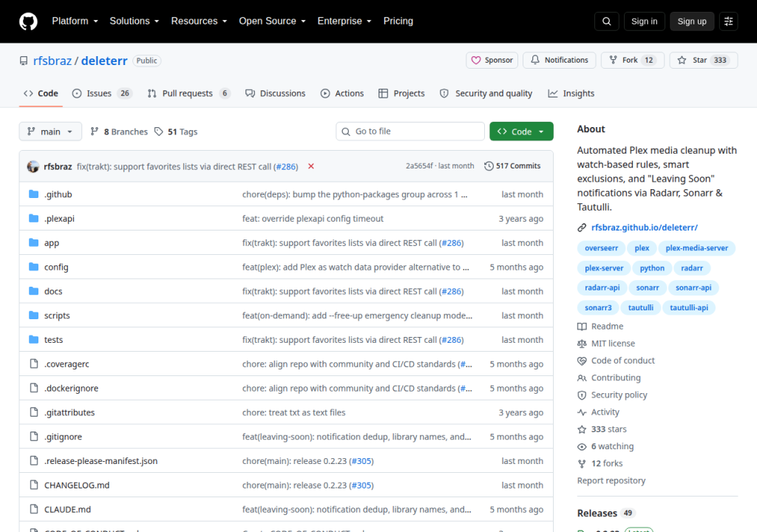Click the Sign up button

click(692, 21)
